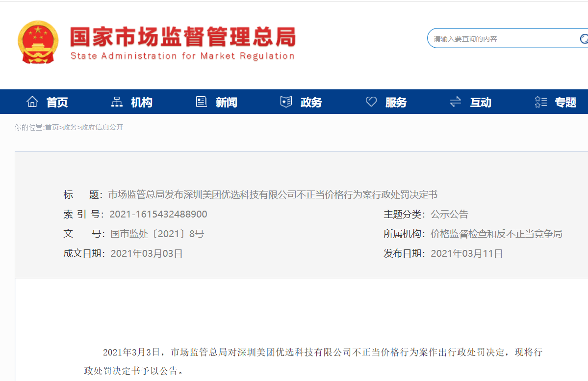This screenshot has height=381, width=588.
Task: Click the newspaper icon beside 新闻
Action: click(x=202, y=102)
